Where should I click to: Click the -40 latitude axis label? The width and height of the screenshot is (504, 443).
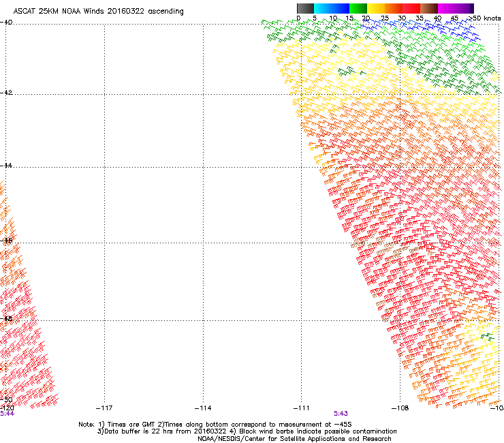tap(6, 22)
